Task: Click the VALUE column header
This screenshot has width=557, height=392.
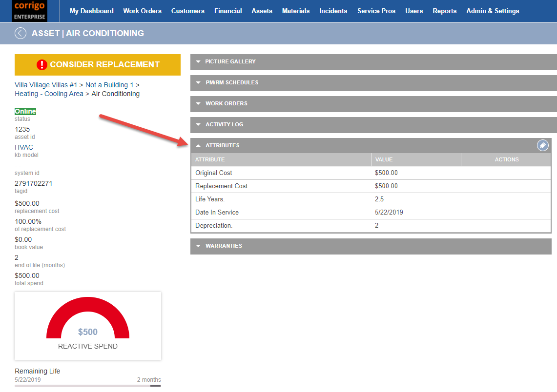Action: [x=416, y=159]
